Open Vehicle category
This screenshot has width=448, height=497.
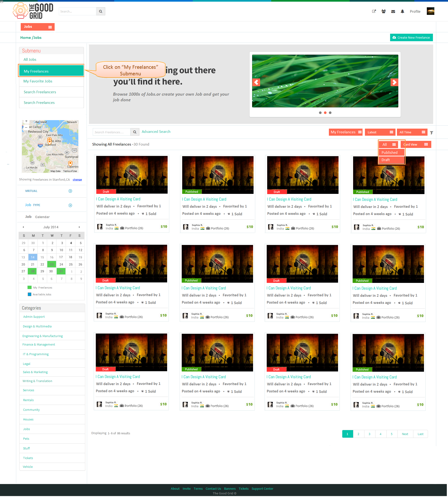[x=28, y=467]
